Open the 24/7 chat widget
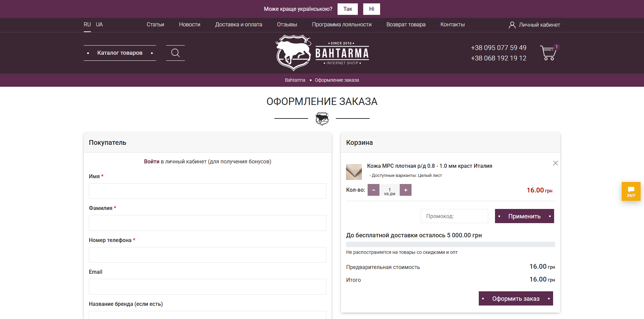This screenshot has height=319, width=644. (x=631, y=191)
